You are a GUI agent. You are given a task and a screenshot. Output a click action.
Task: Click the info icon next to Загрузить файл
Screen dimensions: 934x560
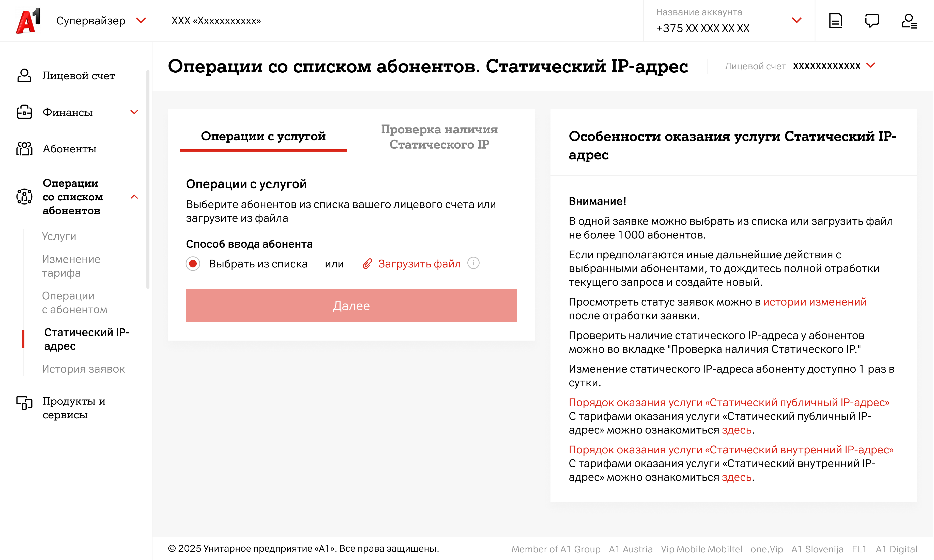click(473, 263)
